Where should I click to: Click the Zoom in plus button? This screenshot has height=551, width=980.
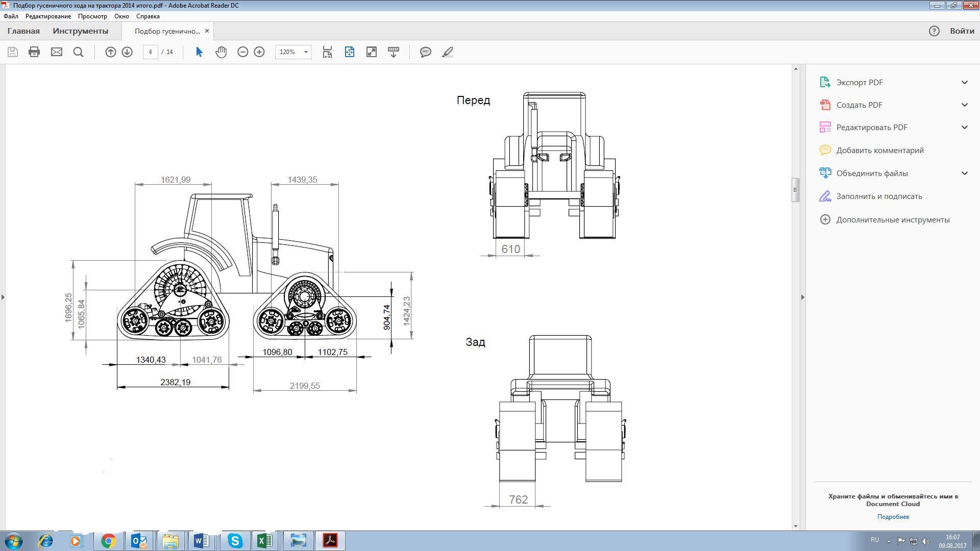(x=259, y=52)
